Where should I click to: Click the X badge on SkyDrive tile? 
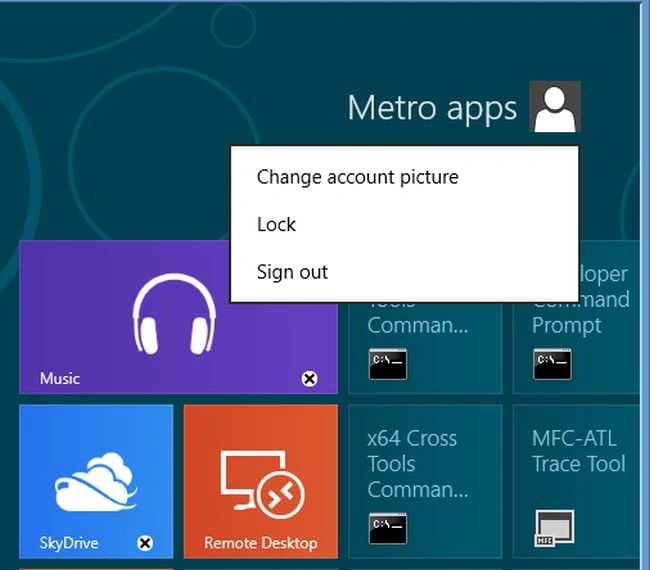coord(145,543)
